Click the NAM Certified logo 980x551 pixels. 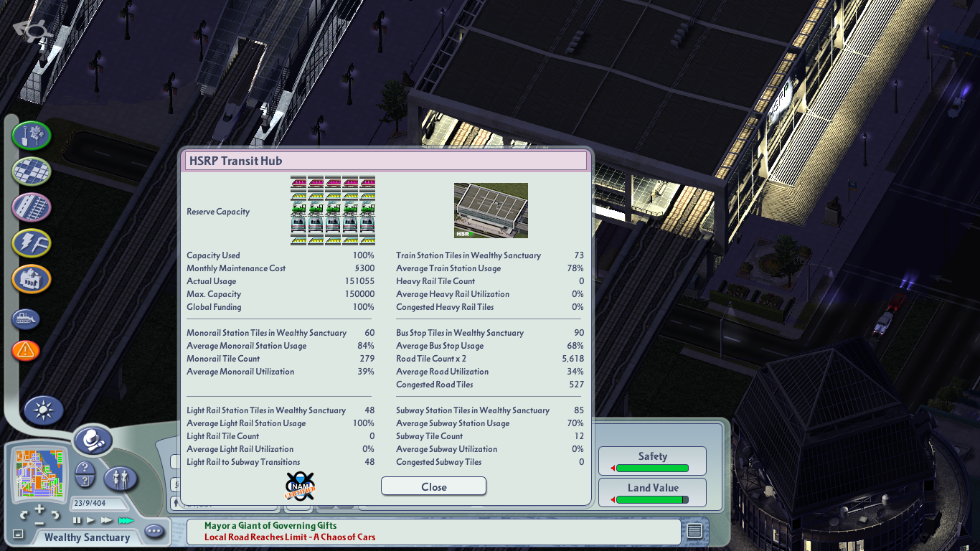point(300,486)
